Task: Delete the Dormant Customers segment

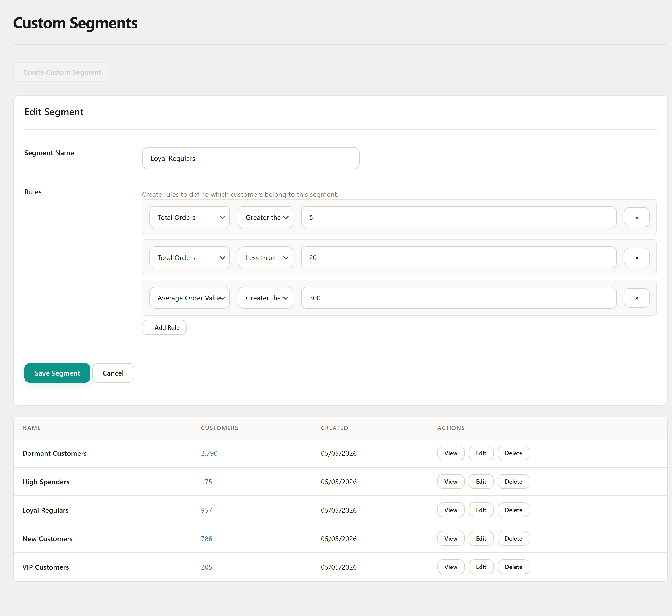Action: click(513, 453)
